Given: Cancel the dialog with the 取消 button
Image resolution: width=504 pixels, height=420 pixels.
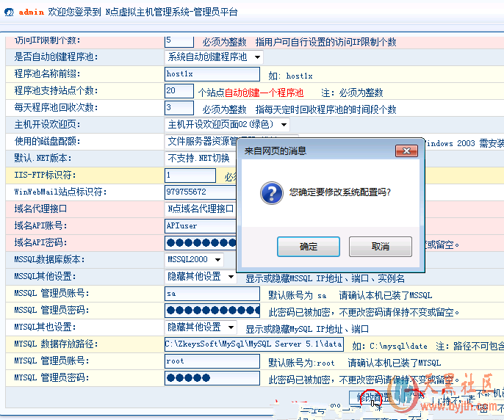Looking at the screenshot, I should [380, 247].
